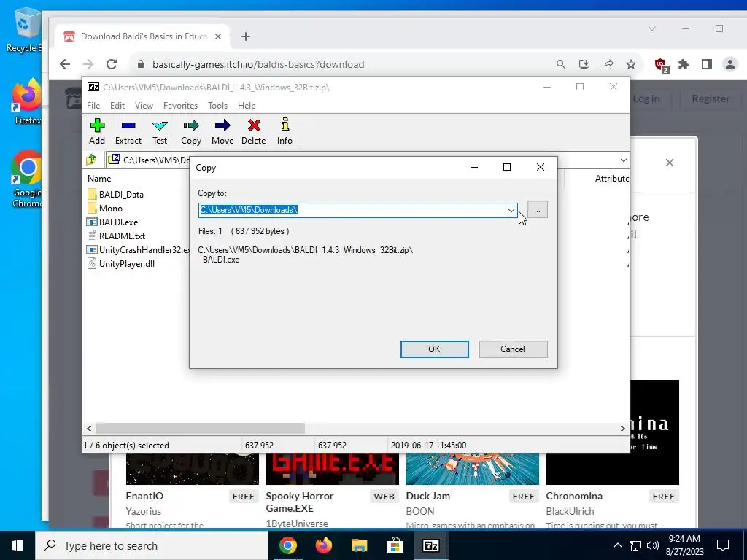Open the Duck Jam game link

(x=427, y=496)
